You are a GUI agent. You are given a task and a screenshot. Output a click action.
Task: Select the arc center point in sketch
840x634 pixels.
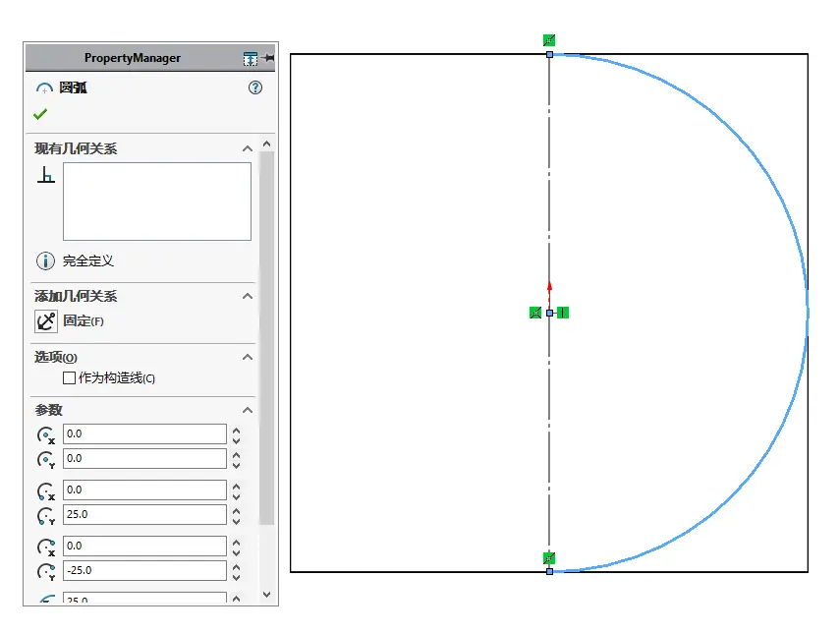(x=549, y=313)
